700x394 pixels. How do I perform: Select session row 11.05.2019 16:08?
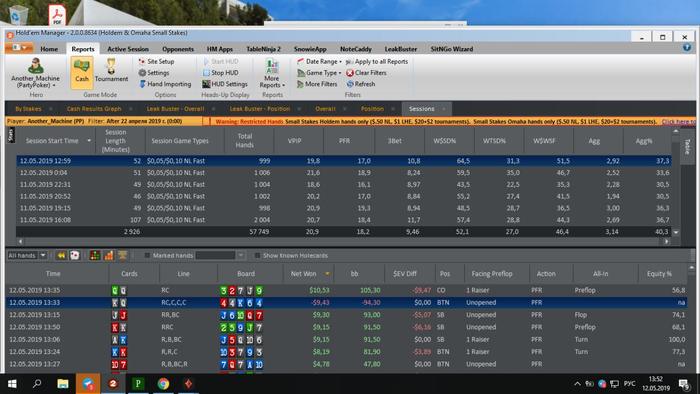tap(344, 220)
